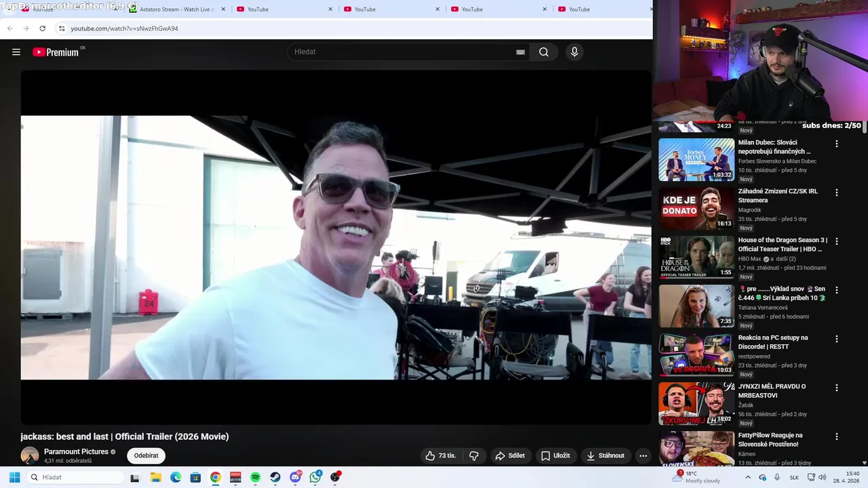868x488 pixels.
Task: Open JYNXZI MrBeast video thumbnail
Action: 696,403
